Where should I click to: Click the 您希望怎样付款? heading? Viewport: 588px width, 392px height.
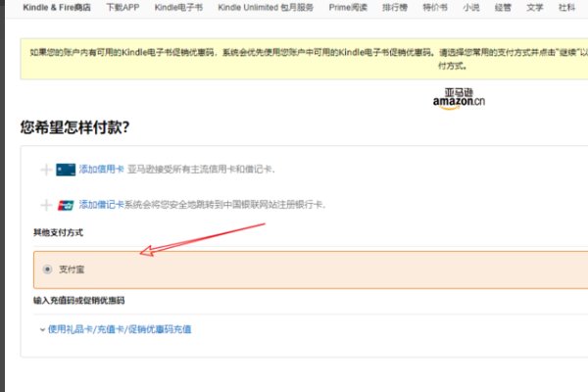pos(74,127)
